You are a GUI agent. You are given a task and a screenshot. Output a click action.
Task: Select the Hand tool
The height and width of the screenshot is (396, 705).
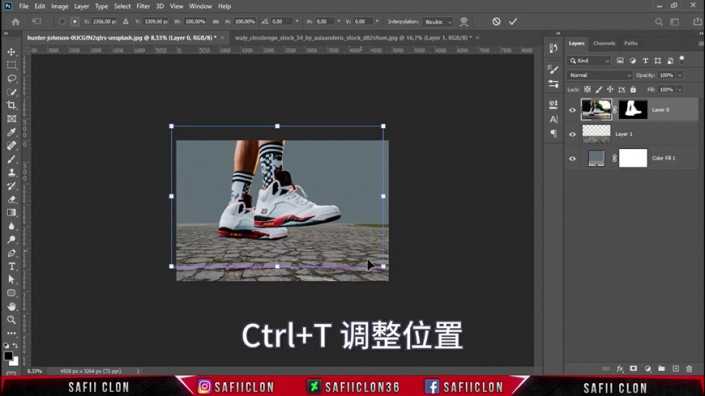(x=12, y=307)
